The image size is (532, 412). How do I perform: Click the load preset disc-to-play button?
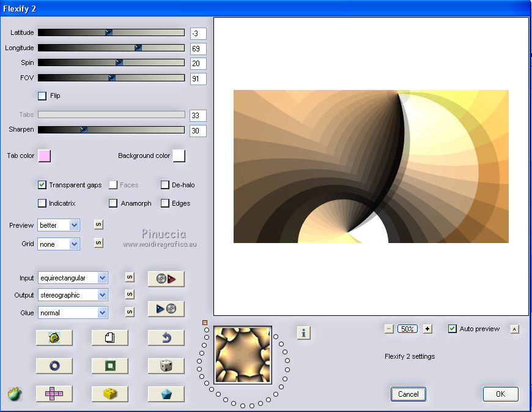(166, 279)
